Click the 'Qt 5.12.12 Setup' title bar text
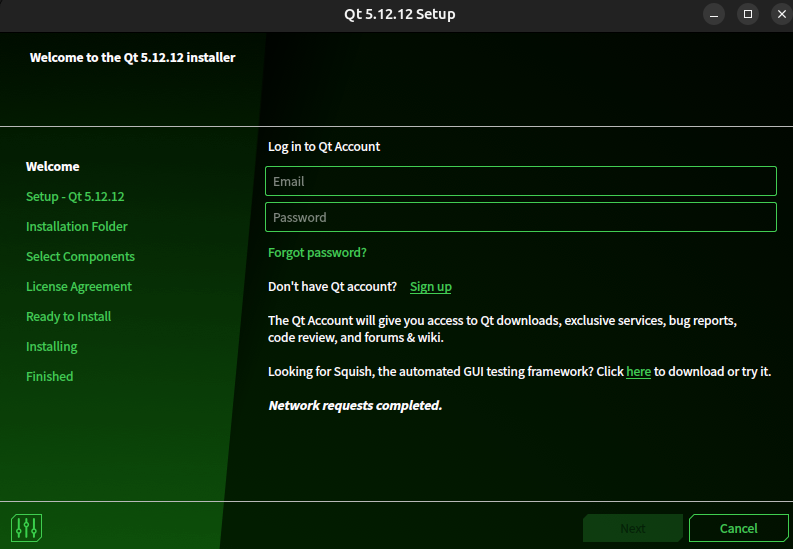This screenshot has height=549, width=793. tap(400, 14)
